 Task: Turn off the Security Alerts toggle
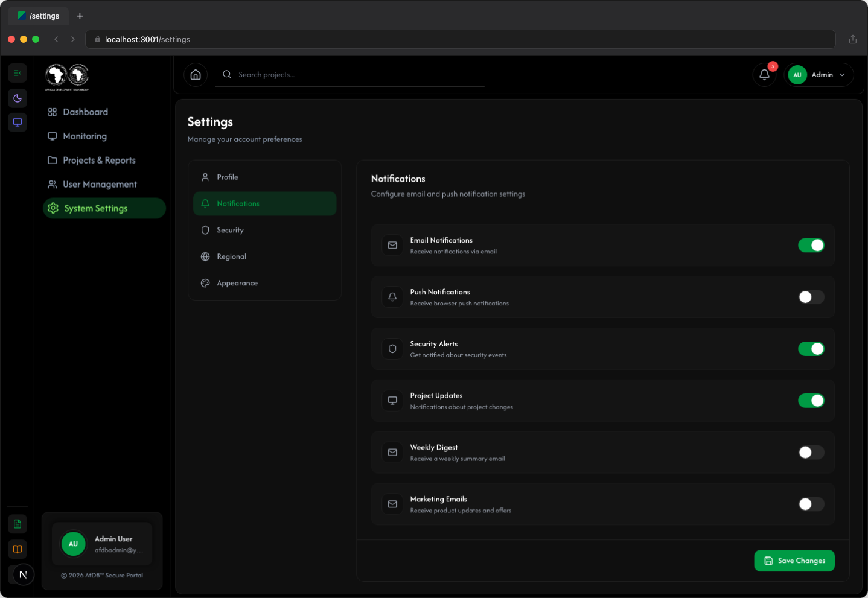(811, 349)
